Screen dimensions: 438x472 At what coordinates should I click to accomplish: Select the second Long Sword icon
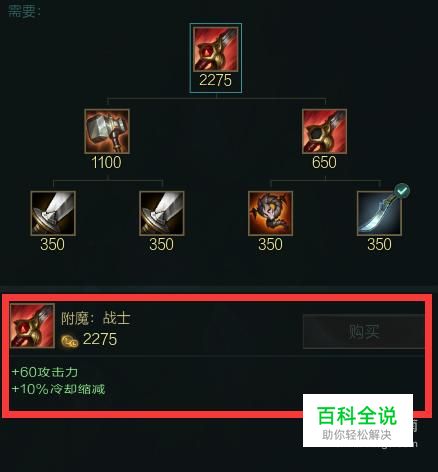(162, 213)
